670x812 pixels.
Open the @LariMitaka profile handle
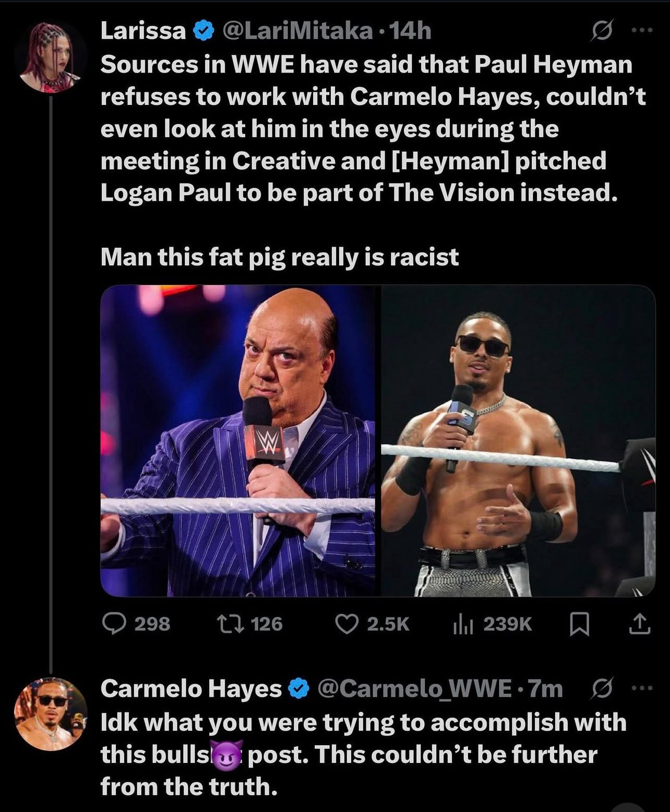click(x=297, y=32)
